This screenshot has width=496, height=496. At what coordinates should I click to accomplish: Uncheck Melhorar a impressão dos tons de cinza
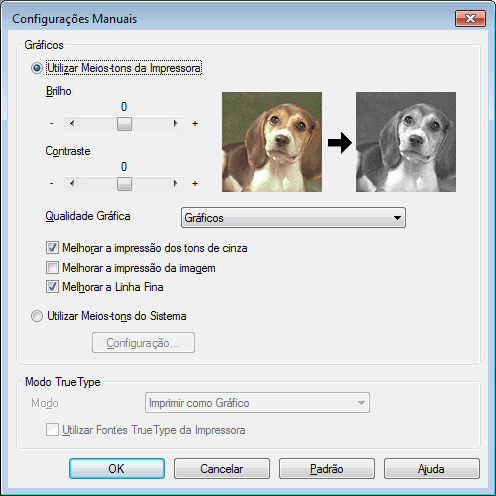click(52, 248)
